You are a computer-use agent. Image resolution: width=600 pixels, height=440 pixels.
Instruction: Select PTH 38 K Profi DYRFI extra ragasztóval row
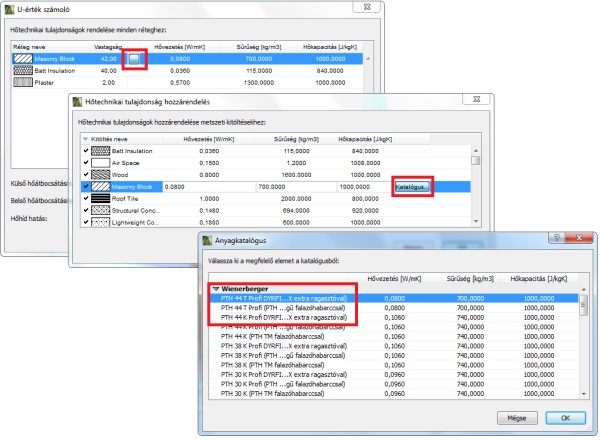[x=394, y=346]
